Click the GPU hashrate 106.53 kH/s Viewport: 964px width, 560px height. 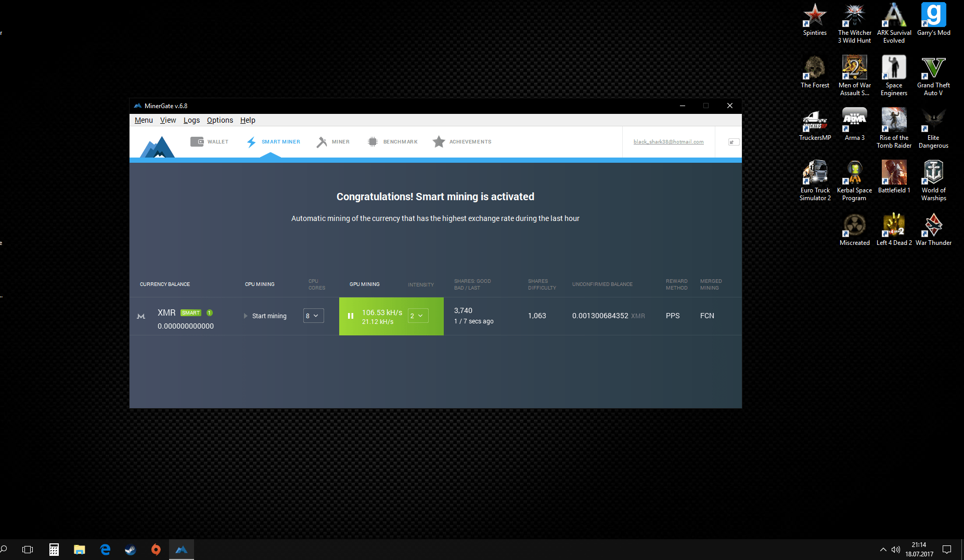click(x=382, y=312)
